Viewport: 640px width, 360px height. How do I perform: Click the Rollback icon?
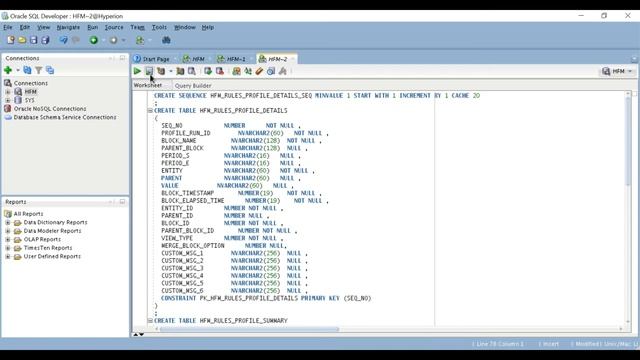(220, 71)
